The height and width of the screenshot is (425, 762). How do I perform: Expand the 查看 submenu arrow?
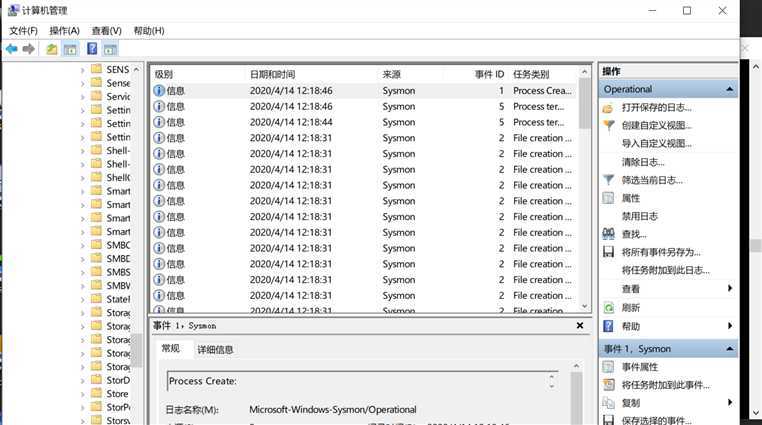(x=730, y=289)
